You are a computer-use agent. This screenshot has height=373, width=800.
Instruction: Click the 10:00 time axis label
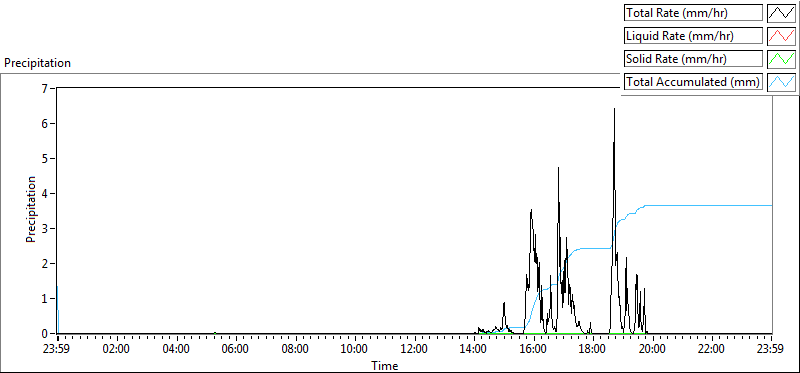[x=355, y=350]
